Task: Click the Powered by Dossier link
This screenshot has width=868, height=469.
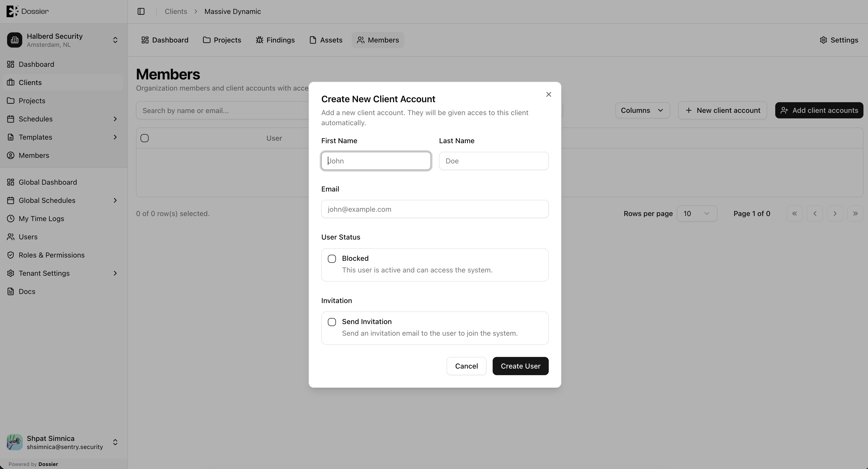Action: pos(33,464)
